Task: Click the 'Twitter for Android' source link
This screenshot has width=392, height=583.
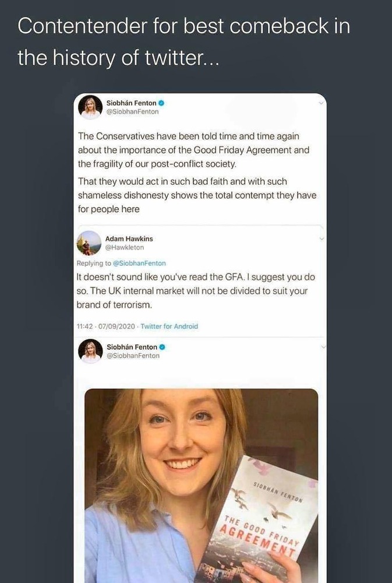Action: tap(169, 326)
